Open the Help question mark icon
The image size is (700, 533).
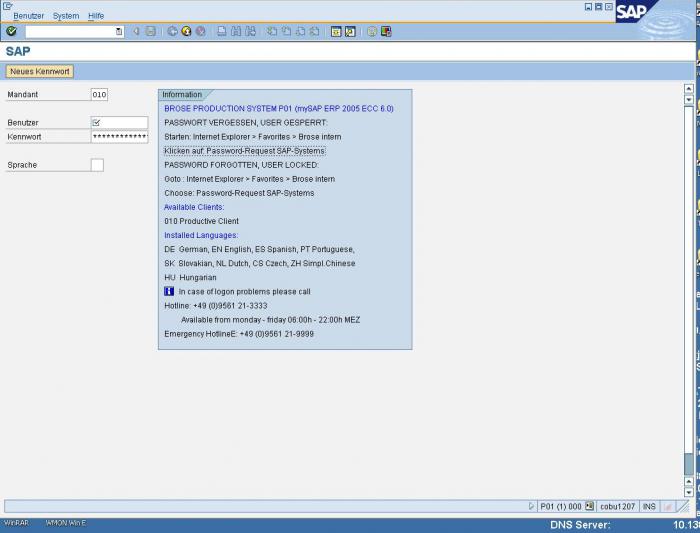371,31
